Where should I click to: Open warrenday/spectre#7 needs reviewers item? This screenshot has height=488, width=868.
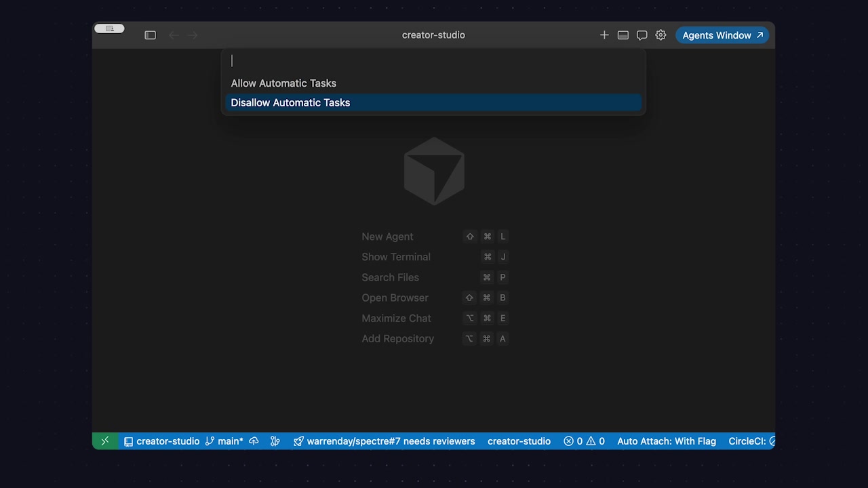pos(384,441)
